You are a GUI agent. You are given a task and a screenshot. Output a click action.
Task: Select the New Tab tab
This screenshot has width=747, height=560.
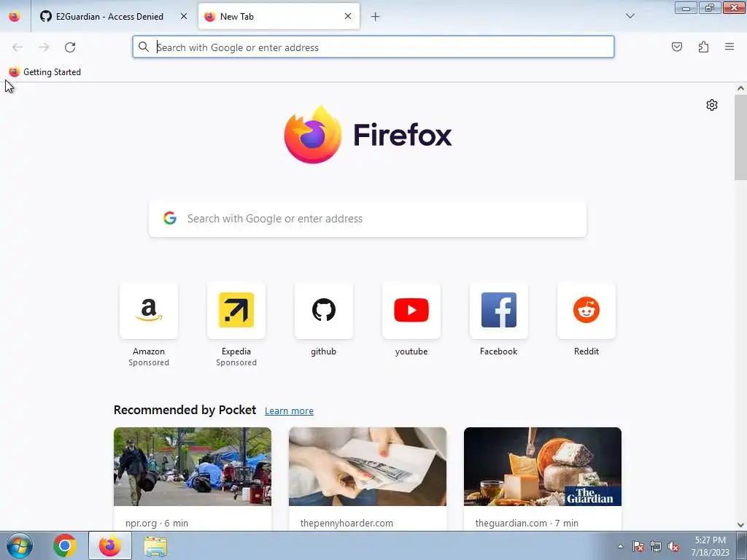(x=279, y=17)
